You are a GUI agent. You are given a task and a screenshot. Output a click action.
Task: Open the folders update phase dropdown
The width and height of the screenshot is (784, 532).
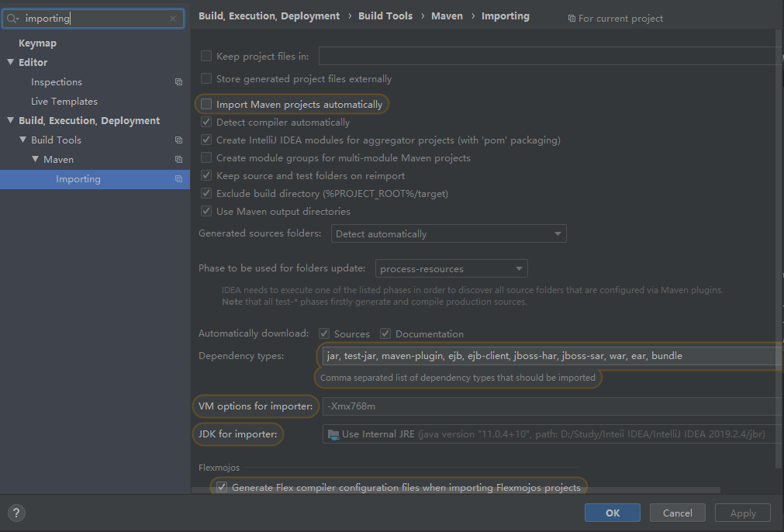451,269
